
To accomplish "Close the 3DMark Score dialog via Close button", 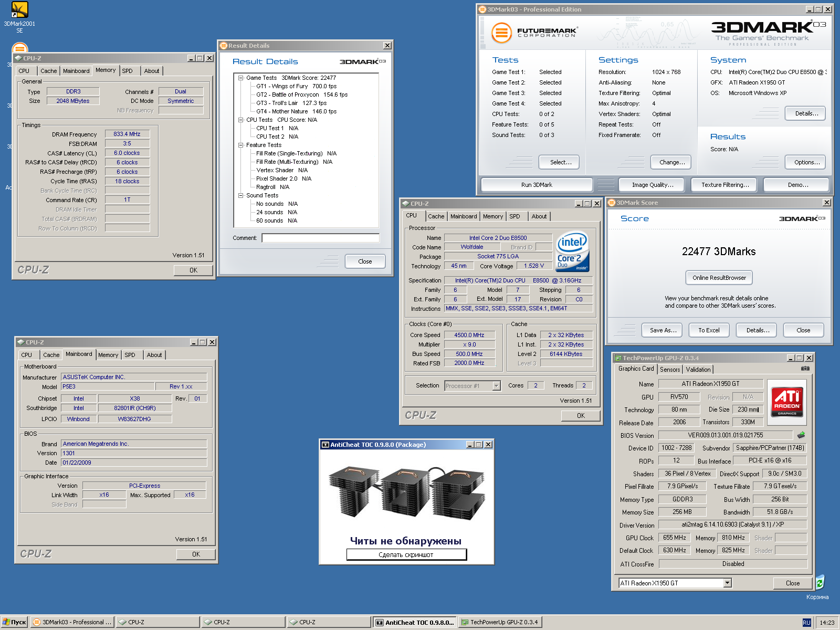I will coord(803,330).
